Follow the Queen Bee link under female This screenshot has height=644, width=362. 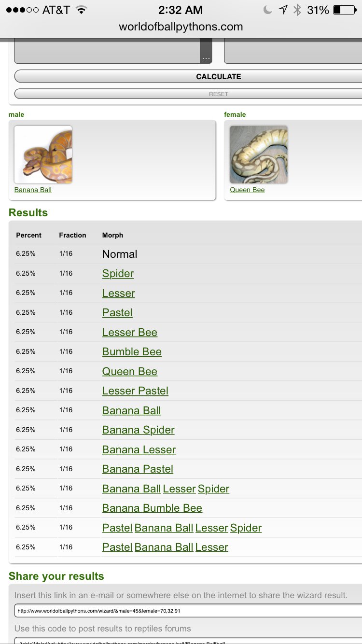coord(247,190)
